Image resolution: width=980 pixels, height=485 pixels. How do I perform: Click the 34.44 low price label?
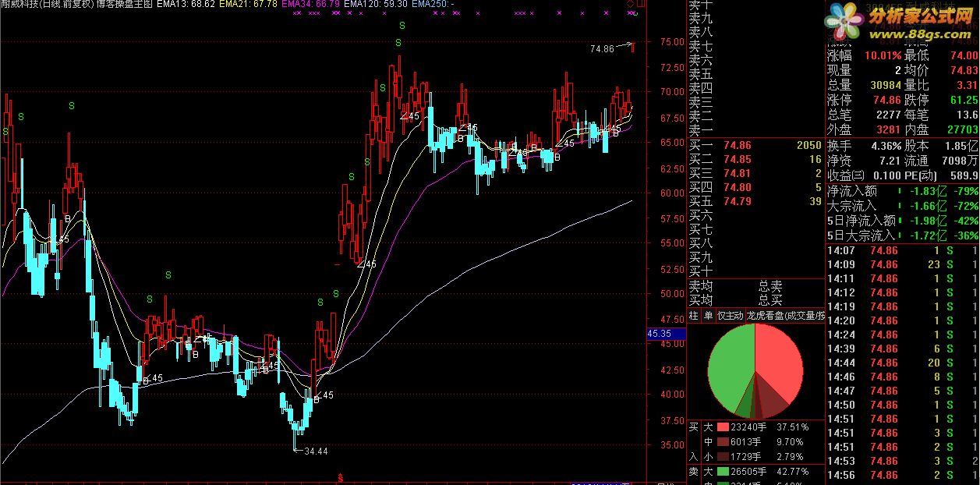click(316, 451)
